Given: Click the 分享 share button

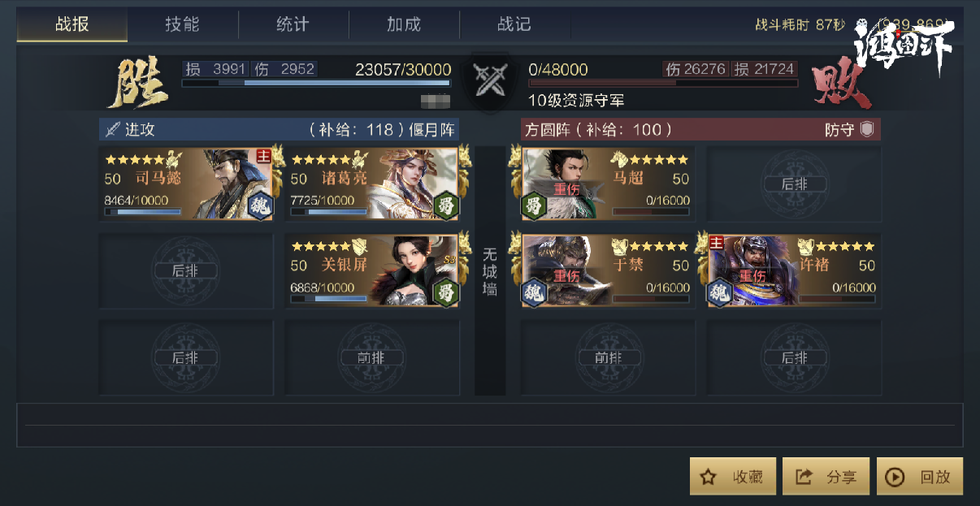Looking at the screenshot, I should (826, 477).
